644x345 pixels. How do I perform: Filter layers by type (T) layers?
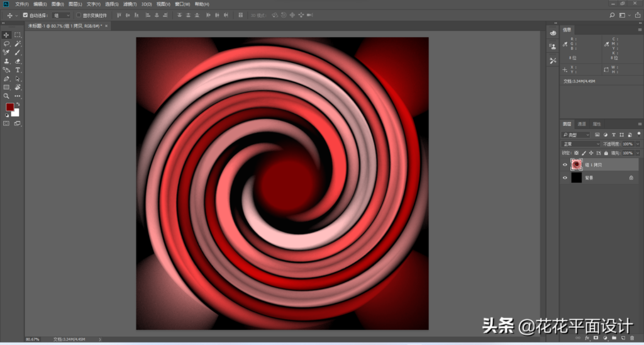614,135
